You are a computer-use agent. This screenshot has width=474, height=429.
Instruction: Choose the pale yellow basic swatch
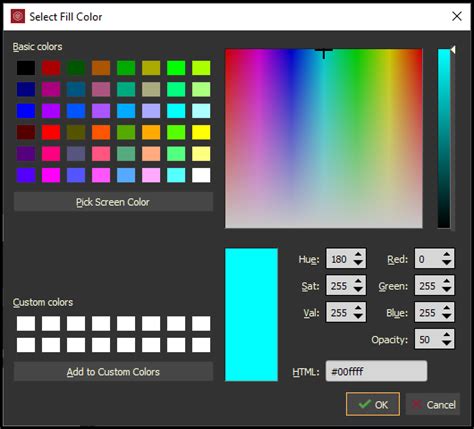coord(201,154)
